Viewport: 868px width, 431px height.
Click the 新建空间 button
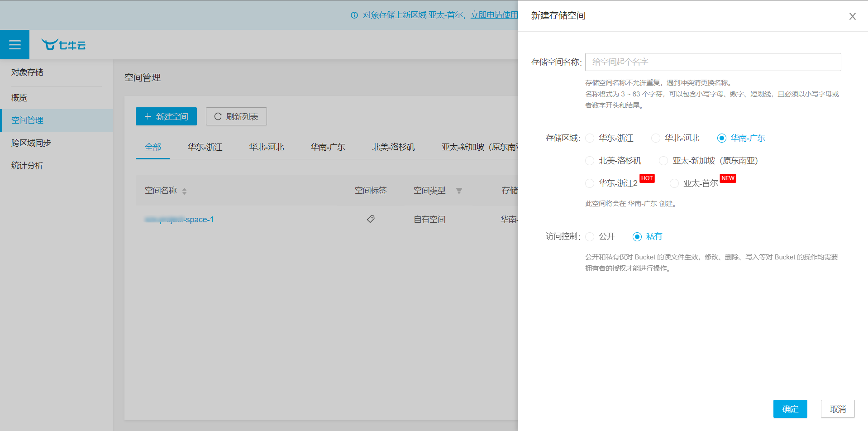tap(166, 116)
